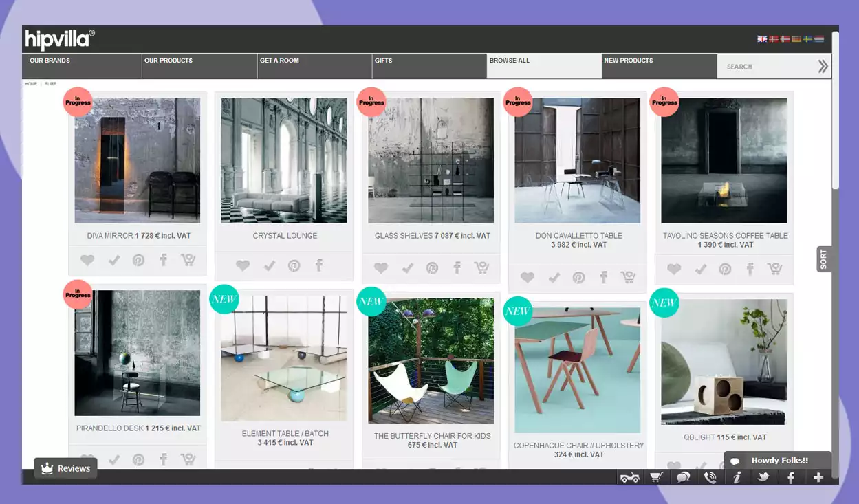Open Pirandello Desk product image
The image size is (859, 504).
tap(138, 353)
